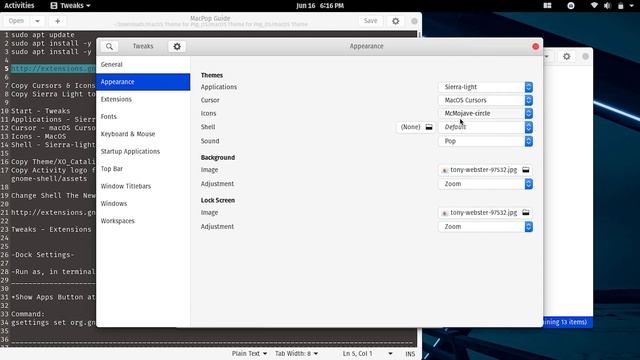Viewport: 640px width, 360px height.
Task: Click the volume icon in top bar
Action: (607, 5)
